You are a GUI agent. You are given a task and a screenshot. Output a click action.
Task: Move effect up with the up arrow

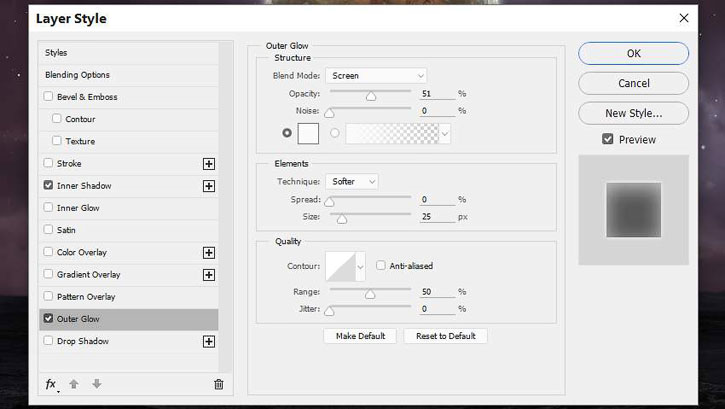pyautogui.click(x=74, y=384)
